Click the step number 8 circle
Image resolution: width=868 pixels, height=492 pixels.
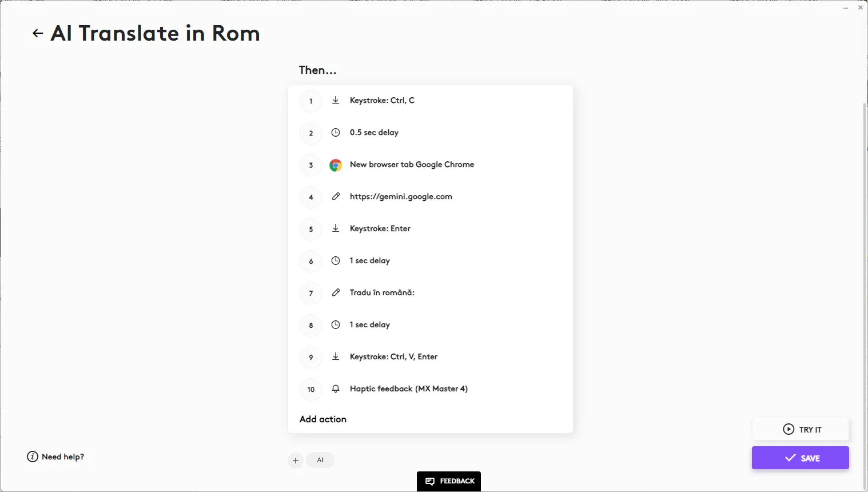tap(311, 326)
